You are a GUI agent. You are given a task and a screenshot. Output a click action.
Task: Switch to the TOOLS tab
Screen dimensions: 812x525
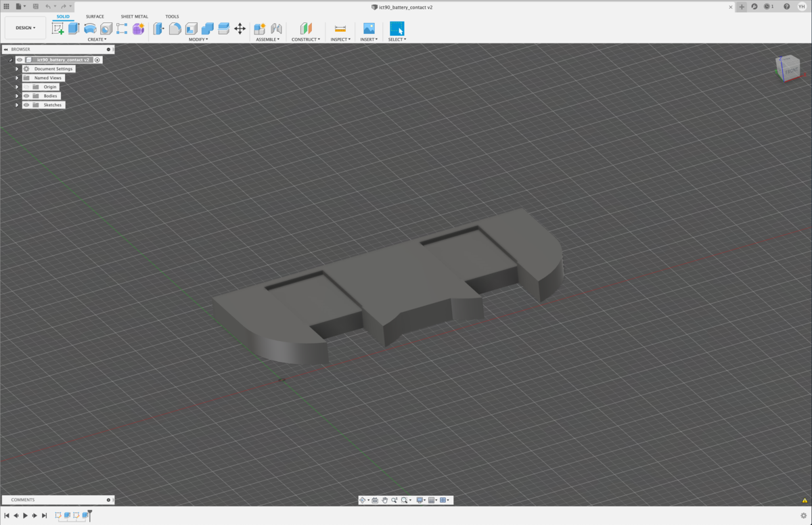[x=172, y=16]
